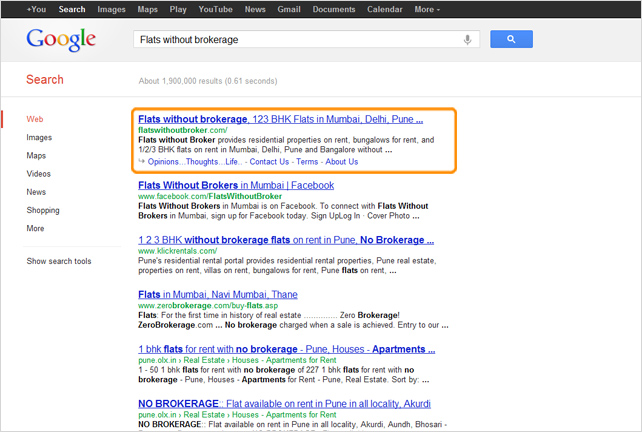
Task: Select Shopping filter in left sidebar
Action: [43, 210]
